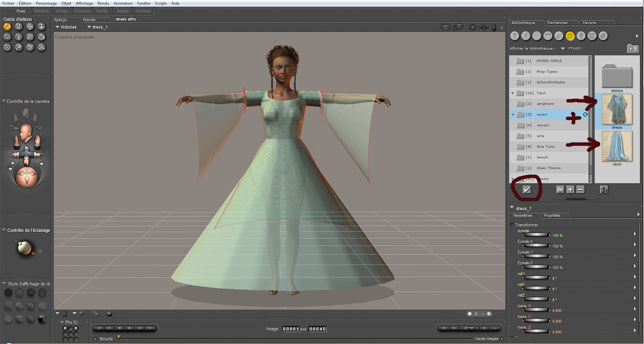Select the Scale editing tool
Viewport: 644px width, 344px height.
tap(7, 37)
